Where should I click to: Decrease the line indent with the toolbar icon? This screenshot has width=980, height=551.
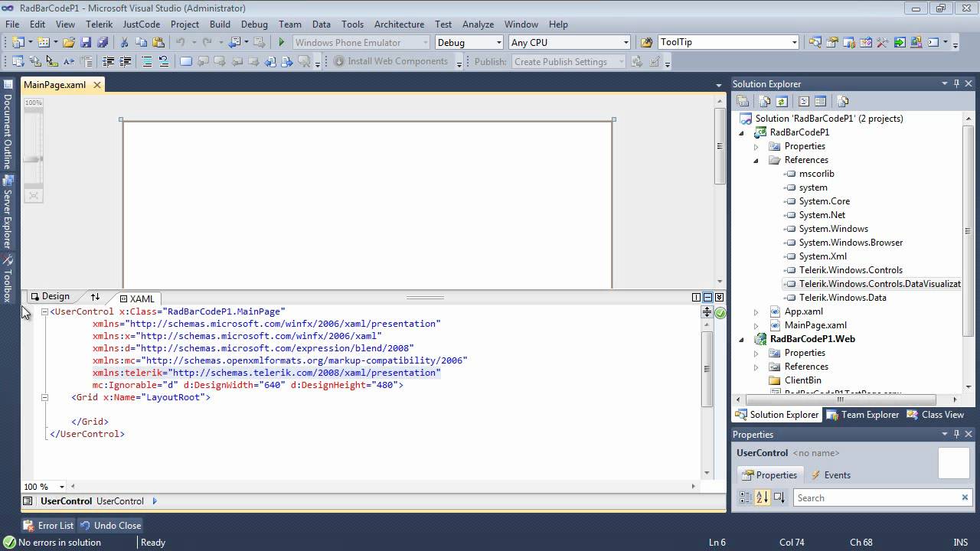[x=108, y=61]
